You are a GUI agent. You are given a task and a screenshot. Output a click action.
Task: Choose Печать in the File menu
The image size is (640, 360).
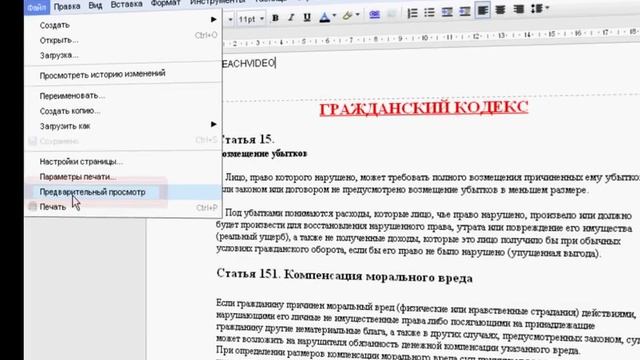[x=53, y=207]
